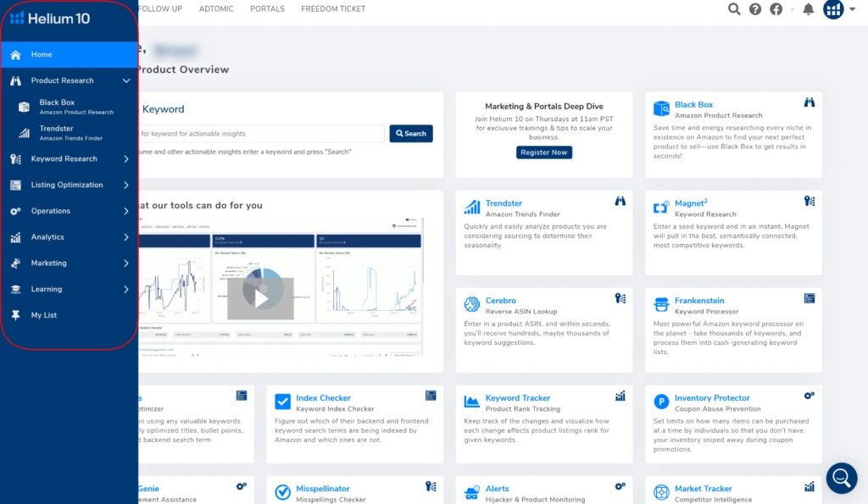Open the Trendster card link

(x=504, y=203)
